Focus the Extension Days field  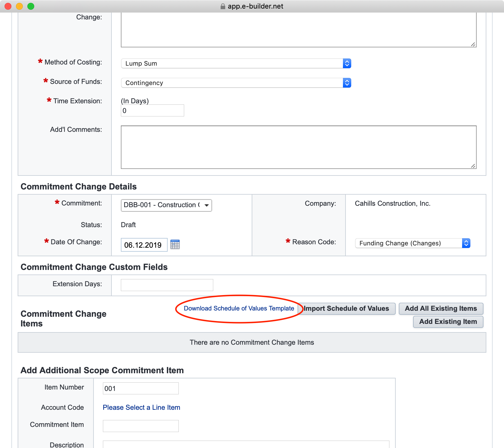[167, 285]
